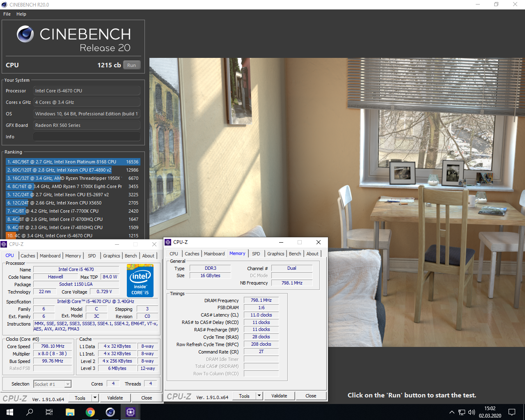Viewport: 525px width, 420px height.
Task: Open volume control in system tray
Action: [472, 412]
